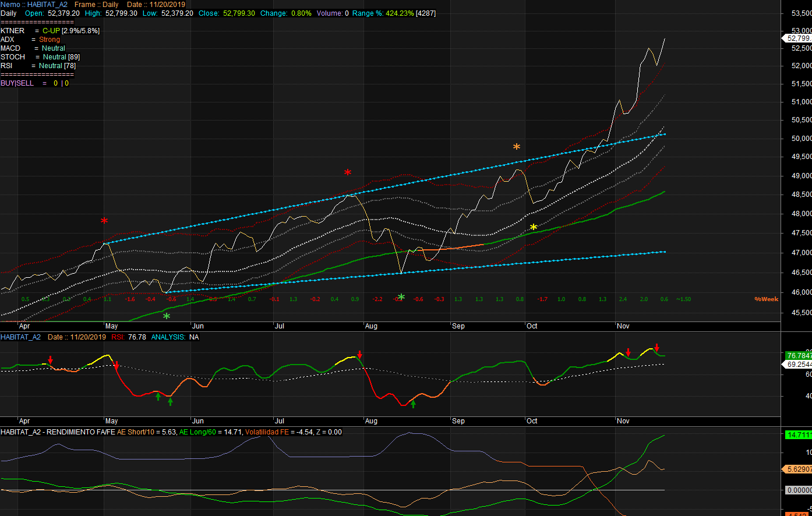Screen dimensions: 812x516
Task: Click the ANALYSIS: NA text
Action: (175, 337)
